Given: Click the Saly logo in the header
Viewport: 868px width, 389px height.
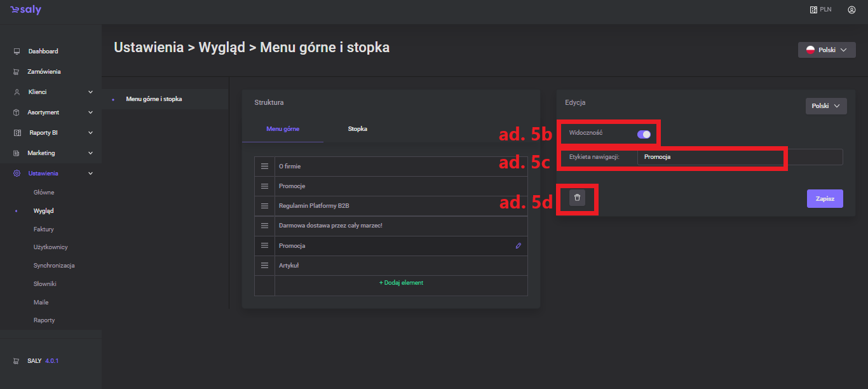Looking at the screenshot, I should [26, 10].
